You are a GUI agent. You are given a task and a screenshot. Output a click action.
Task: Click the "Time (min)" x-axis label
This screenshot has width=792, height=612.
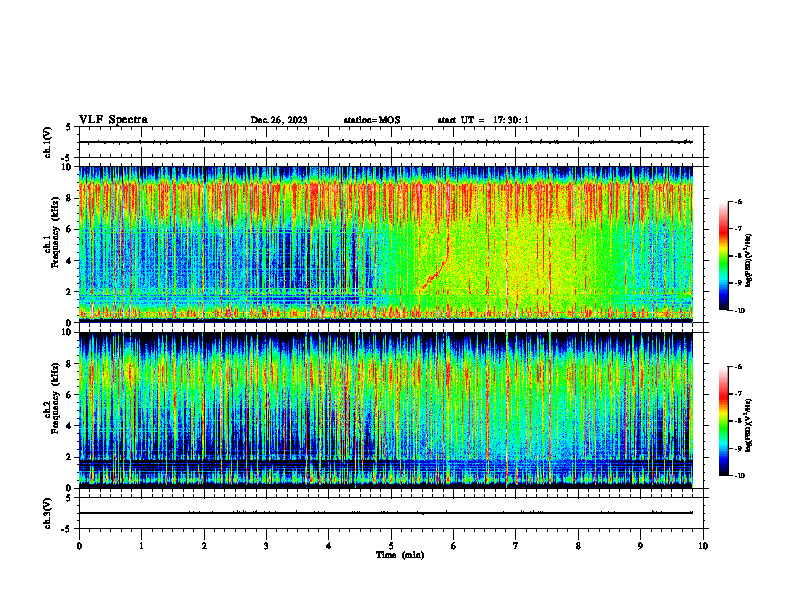pos(400,555)
